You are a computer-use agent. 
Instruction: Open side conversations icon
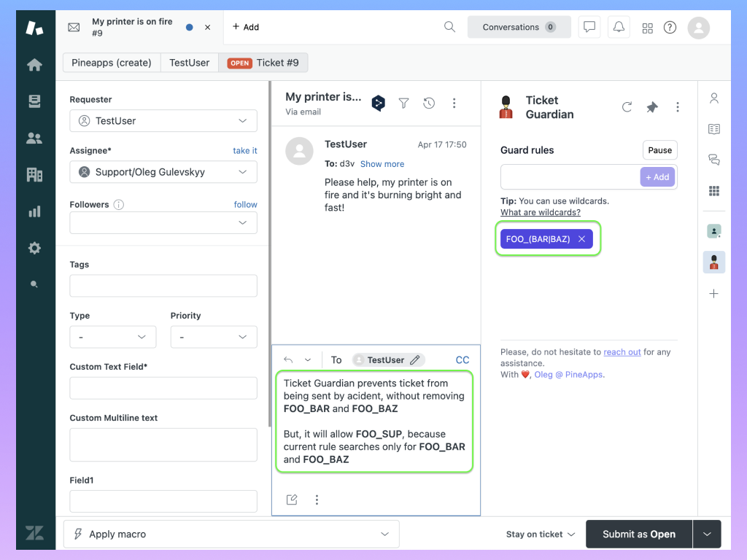pyautogui.click(x=713, y=160)
